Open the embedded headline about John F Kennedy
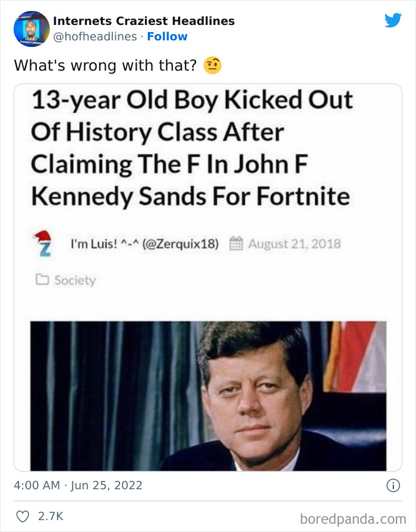Viewport: 416px width, 532px height. (191, 147)
